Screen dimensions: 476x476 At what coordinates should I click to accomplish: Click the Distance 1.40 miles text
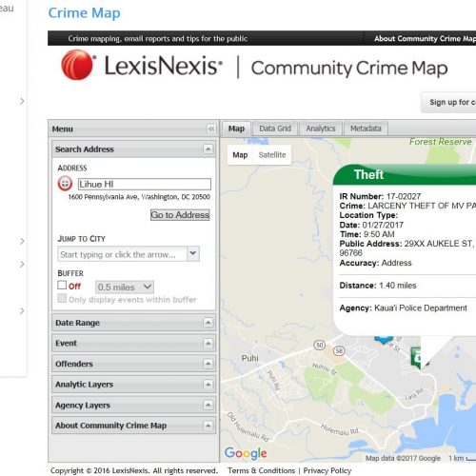[x=378, y=286]
